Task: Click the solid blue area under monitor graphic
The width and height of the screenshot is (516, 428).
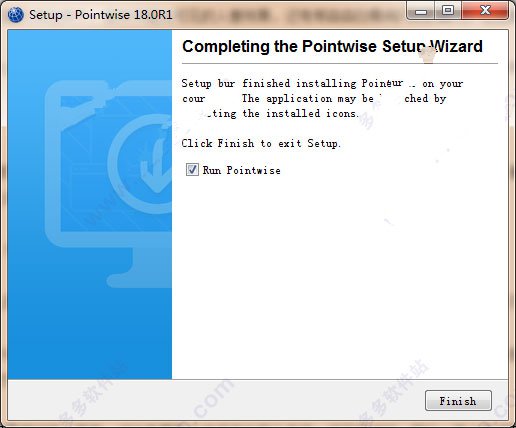Action: 90,333
